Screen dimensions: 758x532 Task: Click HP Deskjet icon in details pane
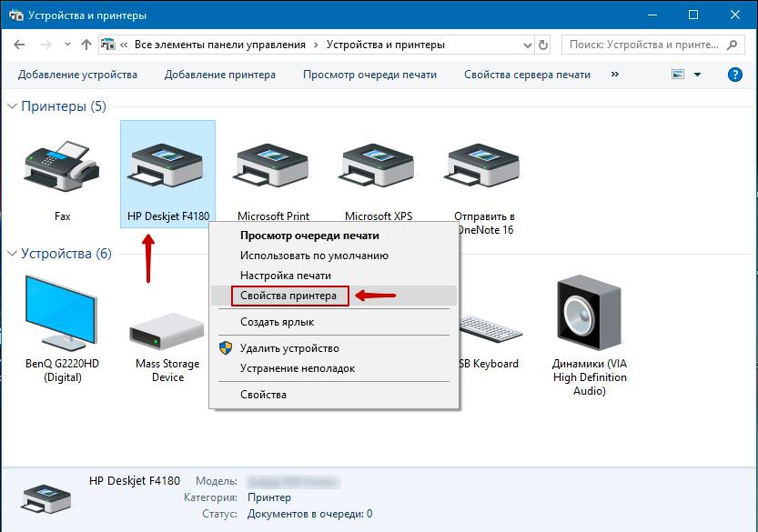[46, 498]
